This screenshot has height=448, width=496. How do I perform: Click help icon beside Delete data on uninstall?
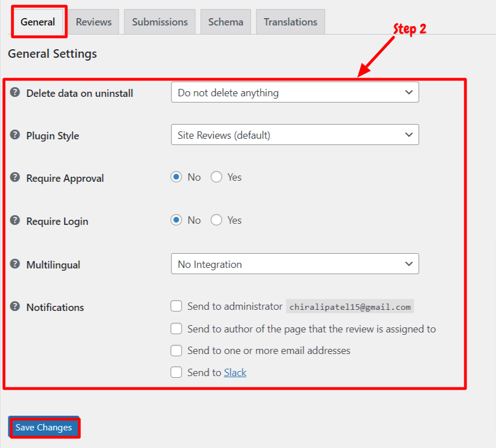(x=15, y=92)
